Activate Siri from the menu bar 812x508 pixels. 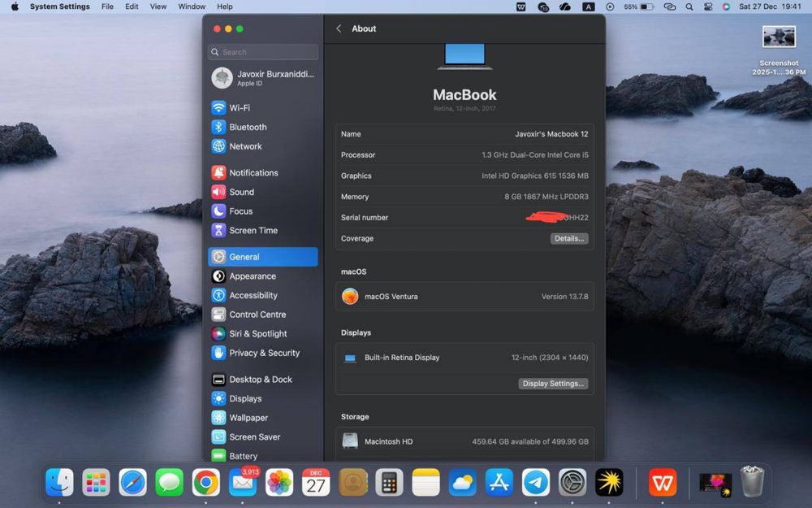(x=726, y=7)
